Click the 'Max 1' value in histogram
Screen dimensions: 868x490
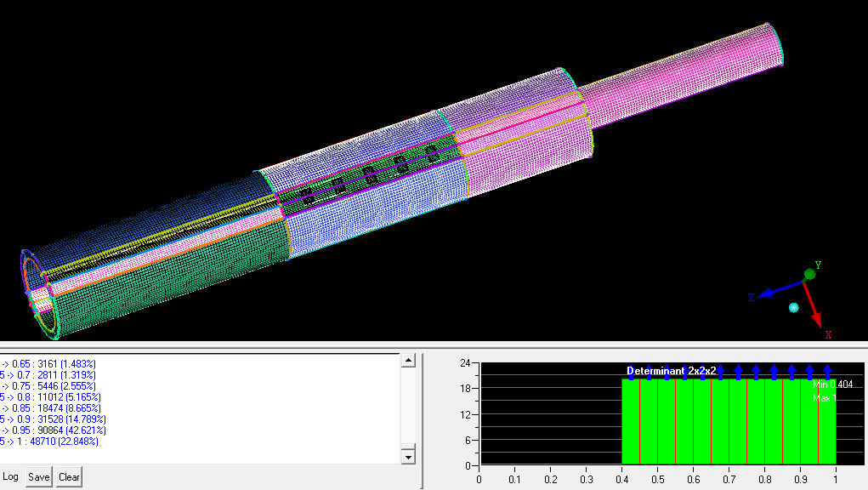[825, 398]
